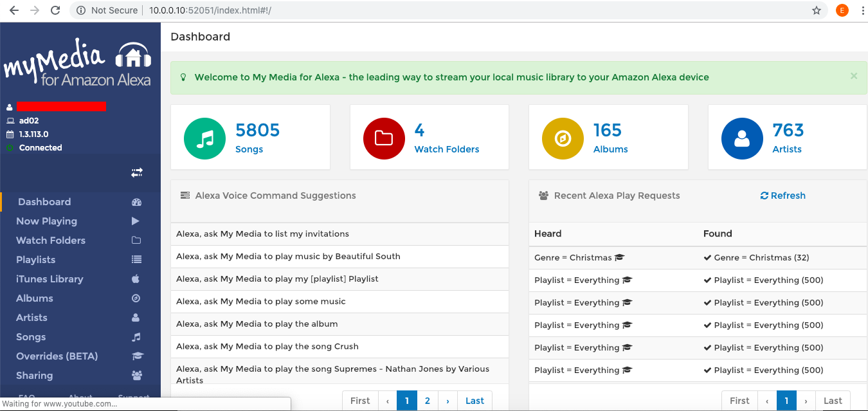This screenshot has width=868, height=411.
Task: Select 'play my [playlist] Playlist' suggestion
Action: [339, 279]
